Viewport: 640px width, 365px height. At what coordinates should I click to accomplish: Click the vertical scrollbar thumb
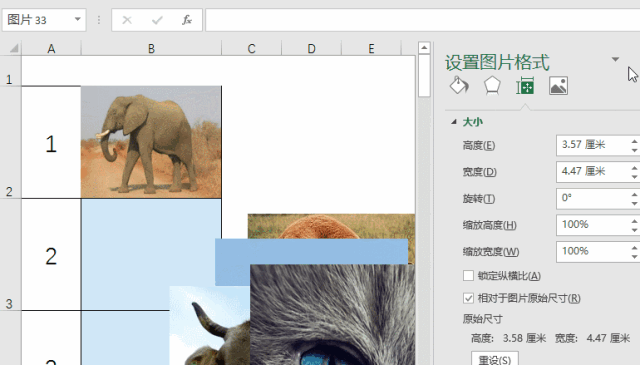(x=424, y=76)
